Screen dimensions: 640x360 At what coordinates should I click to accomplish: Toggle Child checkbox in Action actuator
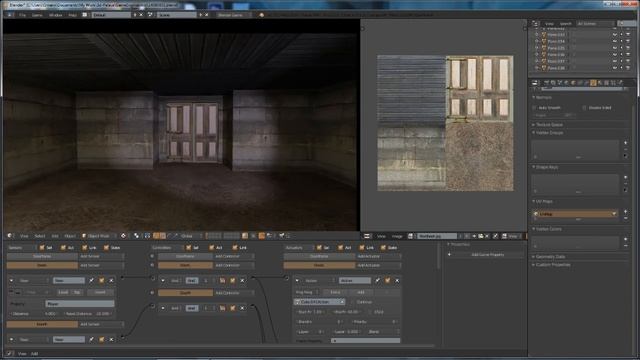click(x=370, y=312)
